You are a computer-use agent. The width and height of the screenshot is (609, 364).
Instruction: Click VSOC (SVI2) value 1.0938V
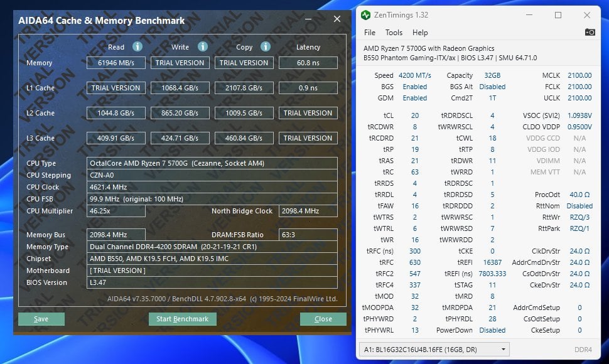pyautogui.click(x=579, y=115)
